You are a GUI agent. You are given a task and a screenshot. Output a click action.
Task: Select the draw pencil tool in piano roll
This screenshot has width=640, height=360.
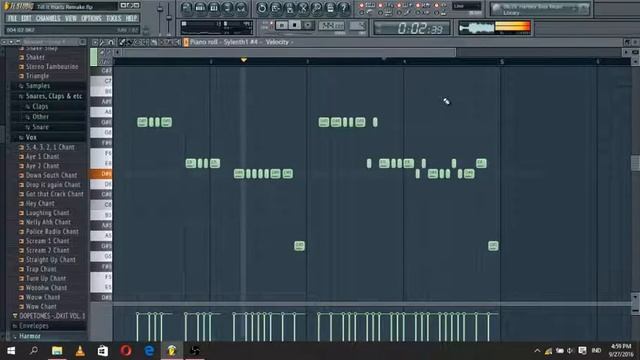[122, 42]
